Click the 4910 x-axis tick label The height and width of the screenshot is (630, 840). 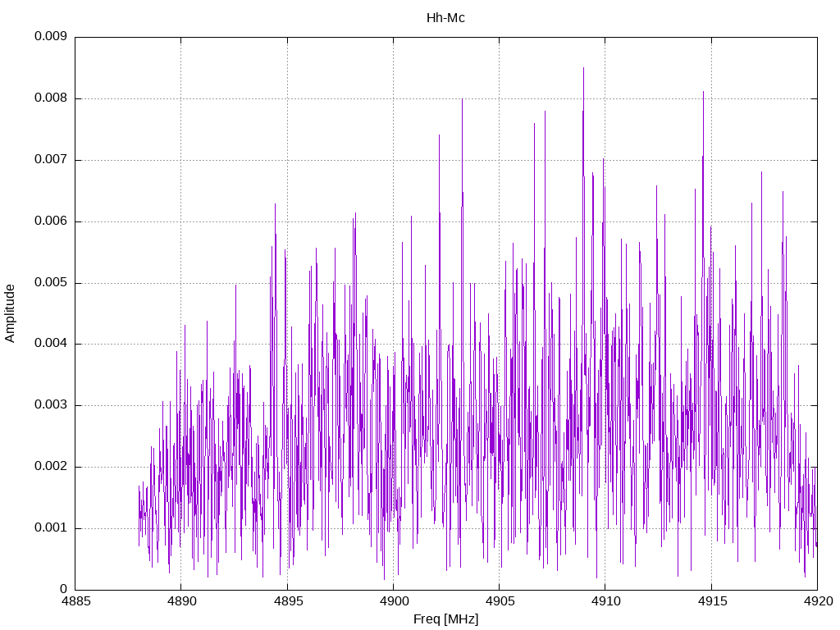[x=606, y=601]
